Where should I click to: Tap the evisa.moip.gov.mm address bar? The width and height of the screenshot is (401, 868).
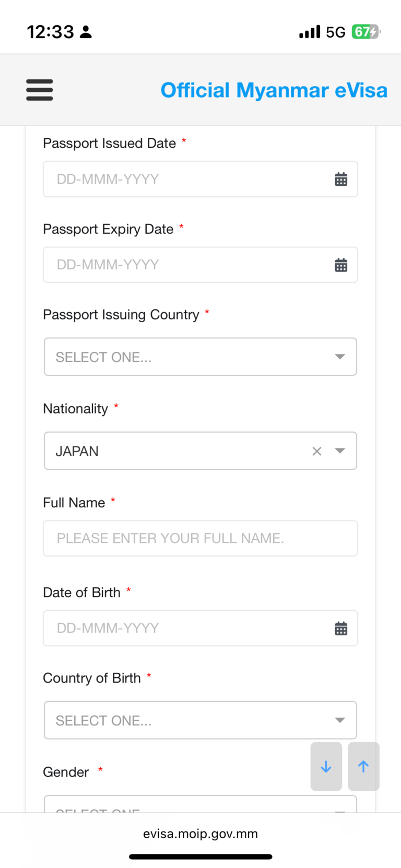pos(200,834)
